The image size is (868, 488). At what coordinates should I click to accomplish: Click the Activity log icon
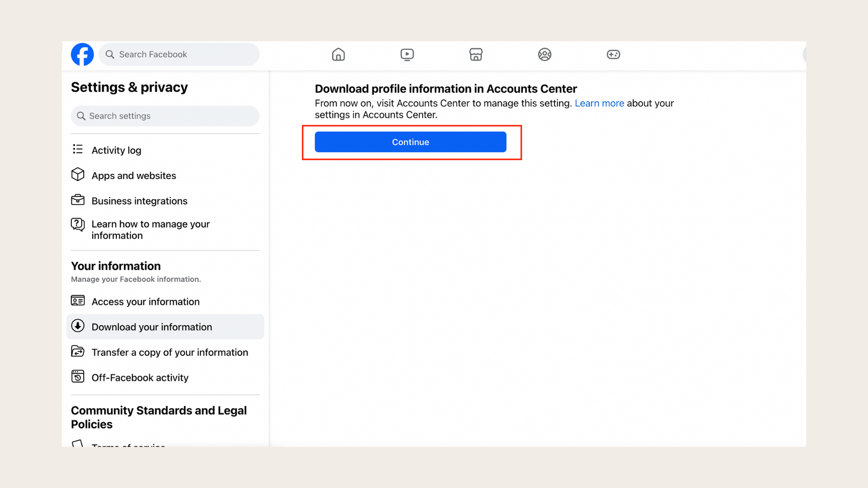[77, 149]
